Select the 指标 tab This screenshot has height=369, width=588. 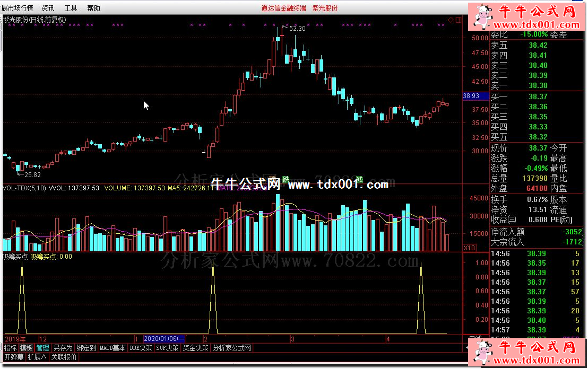click(x=11, y=348)
